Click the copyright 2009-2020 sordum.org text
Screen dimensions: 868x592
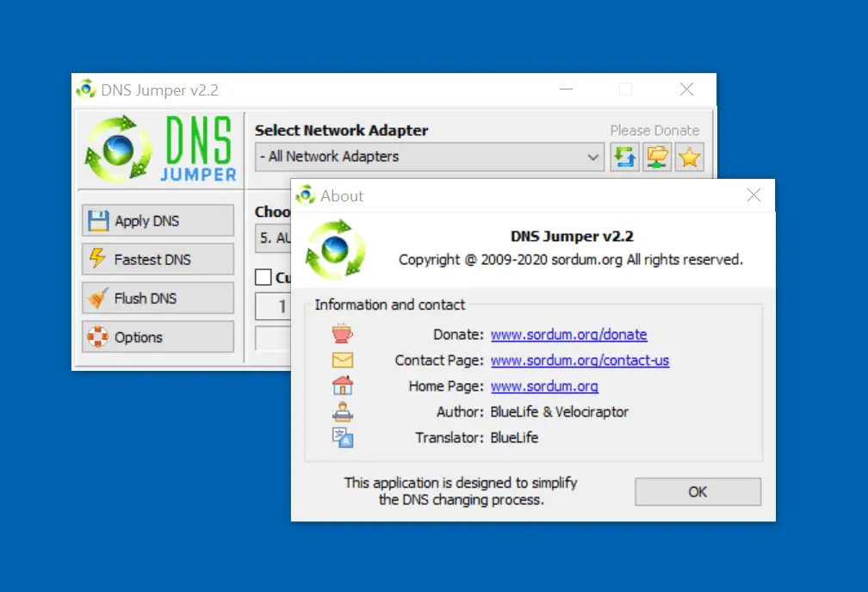571,260
